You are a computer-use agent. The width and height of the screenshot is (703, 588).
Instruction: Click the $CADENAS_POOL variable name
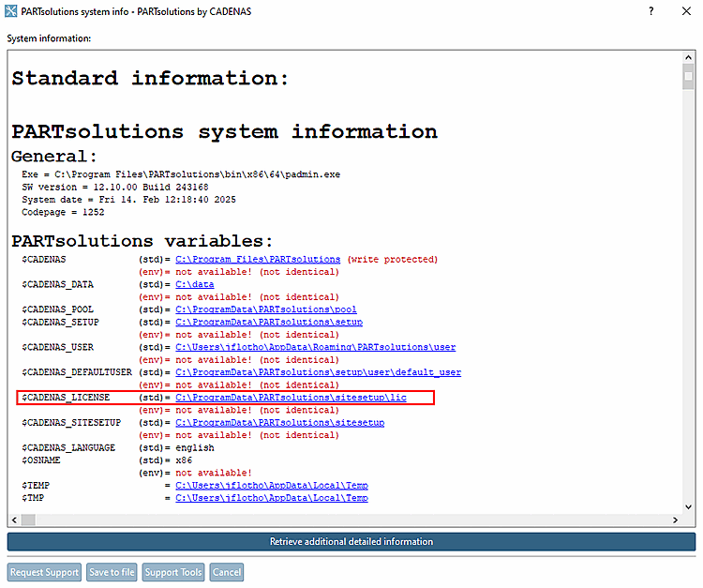pyautogui.click(x=57, y=309)
